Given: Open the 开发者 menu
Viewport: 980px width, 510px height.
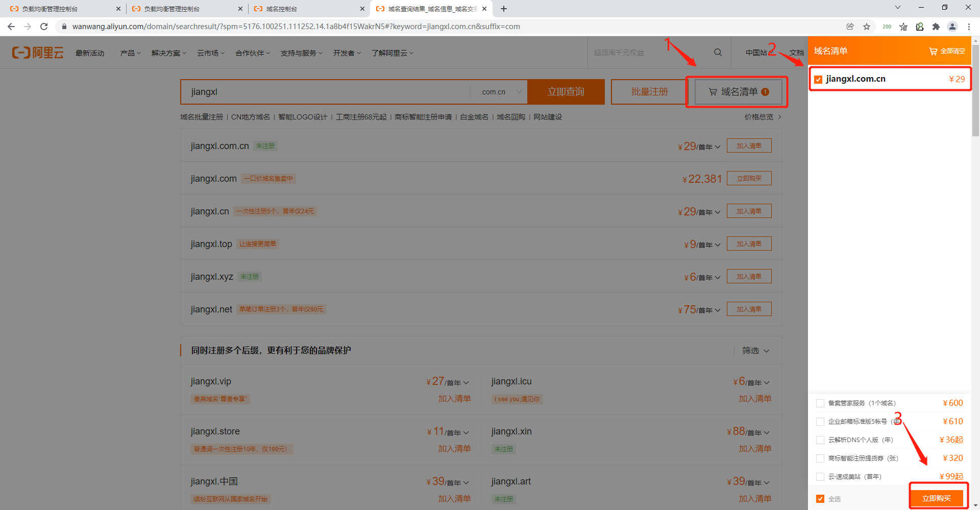Looking at the screenshot, I should [347, 53].
